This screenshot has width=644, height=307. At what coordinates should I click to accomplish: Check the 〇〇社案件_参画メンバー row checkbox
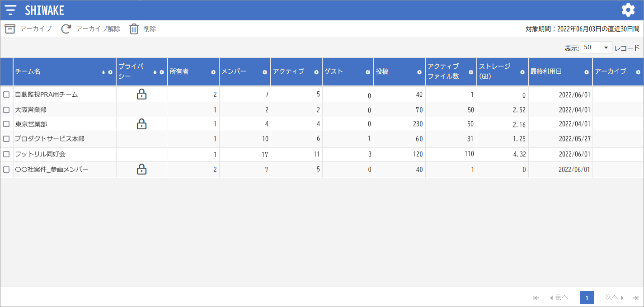pyautogui.click(x=6, y=169)
